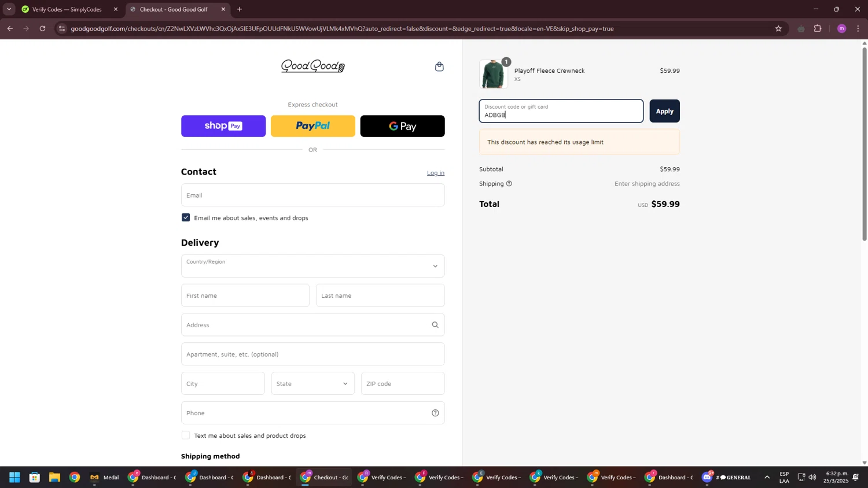Open the tab search dropdown arrow
Image resolution: width=868 pixels, height=488 pixels.
tap(9, 9)
